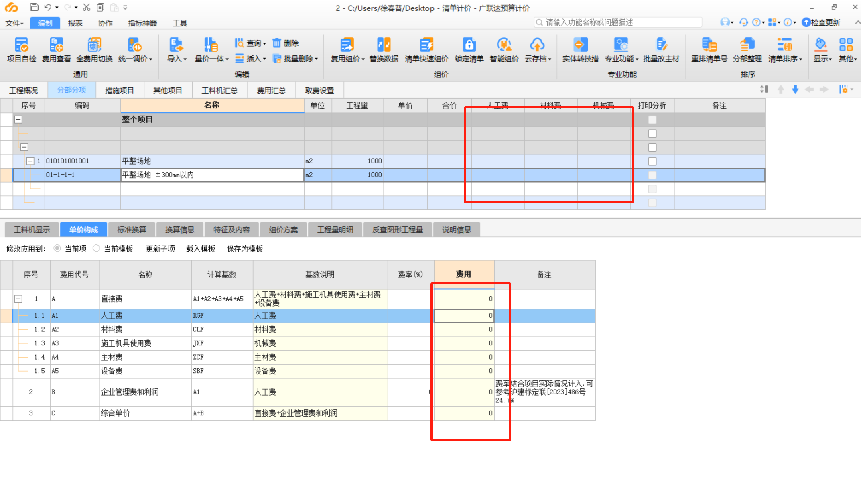Open the 统一调价 tool
The image size is (861, 504).
[x=135, y=50]
